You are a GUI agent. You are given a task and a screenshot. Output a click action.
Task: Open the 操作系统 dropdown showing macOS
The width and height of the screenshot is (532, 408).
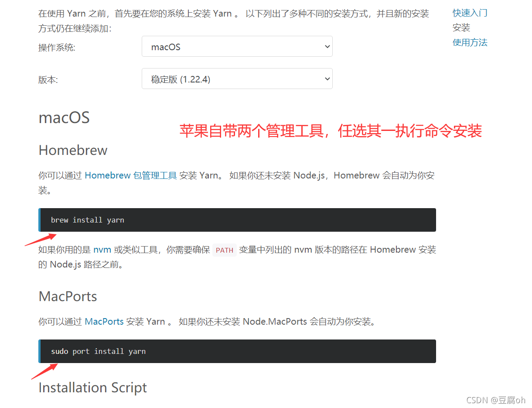(237, 47)
